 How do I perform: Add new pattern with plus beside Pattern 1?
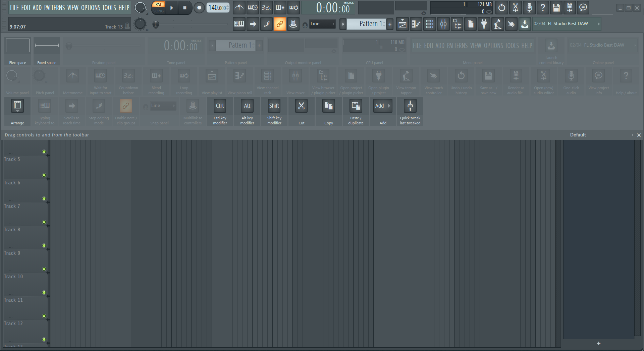coord(390,24)
